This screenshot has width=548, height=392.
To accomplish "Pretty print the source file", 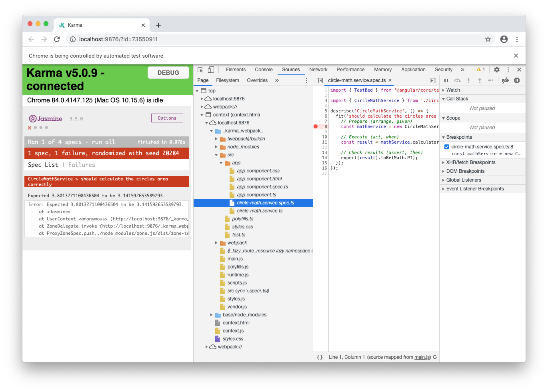I will coord(320,357).
